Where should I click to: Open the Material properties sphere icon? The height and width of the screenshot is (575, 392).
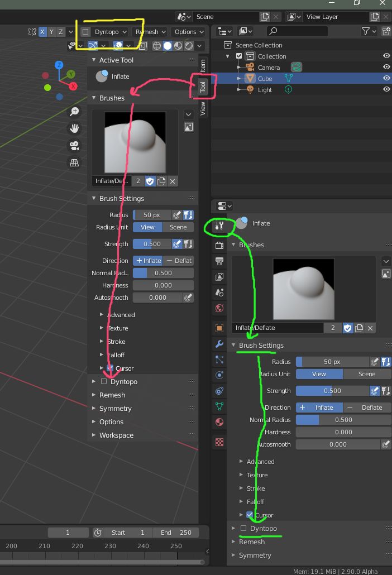coord(219,422)
